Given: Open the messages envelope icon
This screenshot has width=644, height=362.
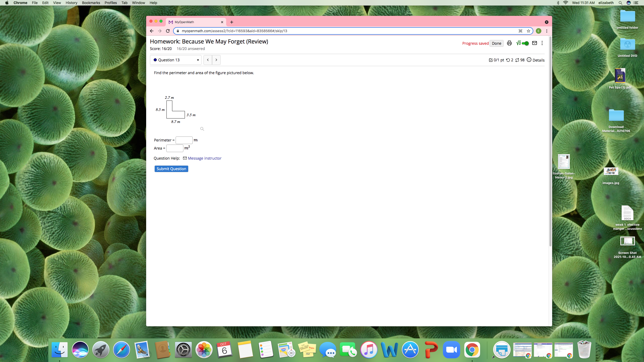Looking at the screenshot, I should coord(535,43).
